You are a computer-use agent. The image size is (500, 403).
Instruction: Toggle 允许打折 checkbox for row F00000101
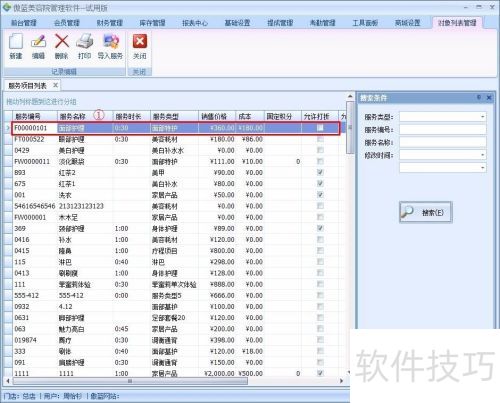[x=320, y=128]
